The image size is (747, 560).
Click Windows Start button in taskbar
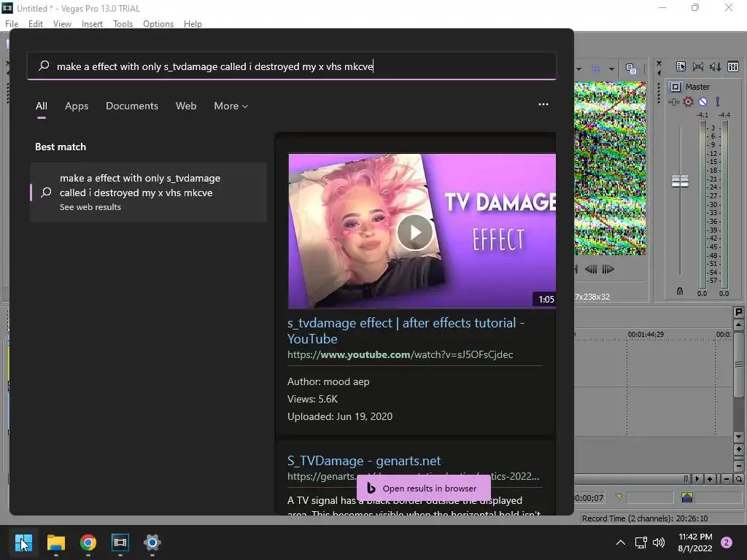tap(23, 542)
